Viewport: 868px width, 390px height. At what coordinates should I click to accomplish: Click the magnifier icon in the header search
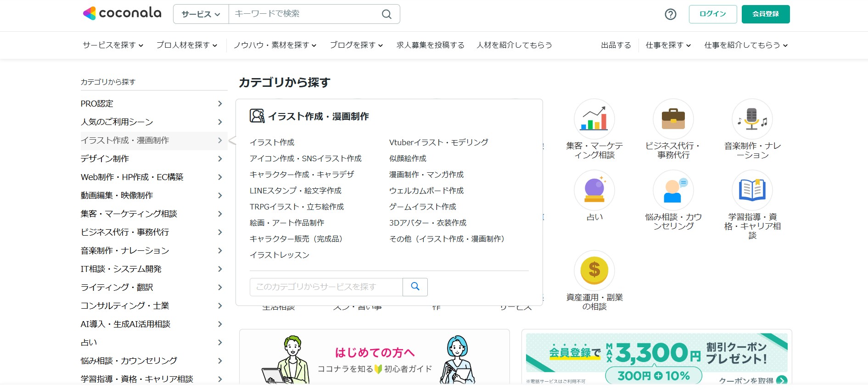coord(386,14)
